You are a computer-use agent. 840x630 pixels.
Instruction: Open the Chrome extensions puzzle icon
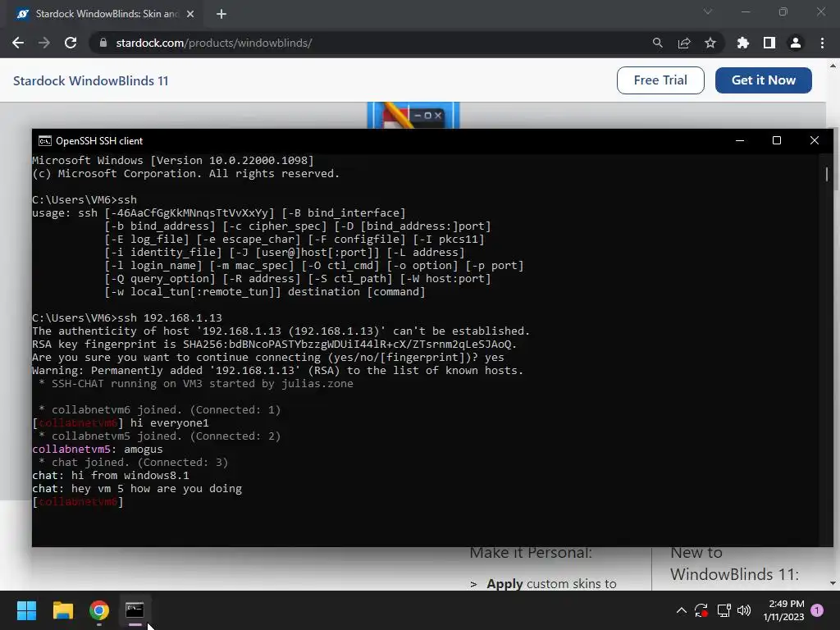pos(742,43)
